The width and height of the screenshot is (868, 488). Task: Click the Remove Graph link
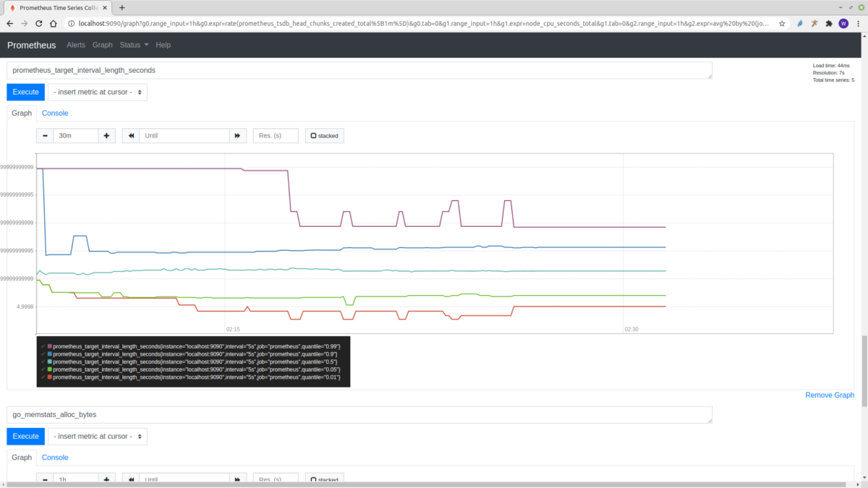pos(830,395)
